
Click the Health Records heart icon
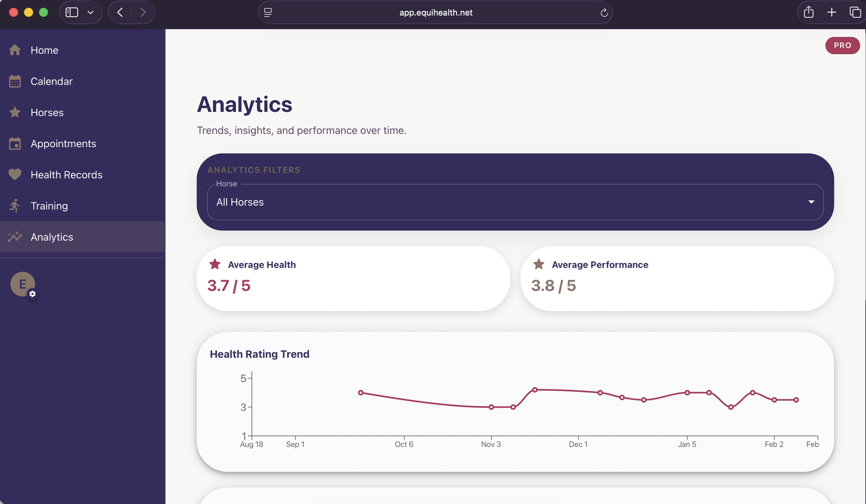[15, 174]
